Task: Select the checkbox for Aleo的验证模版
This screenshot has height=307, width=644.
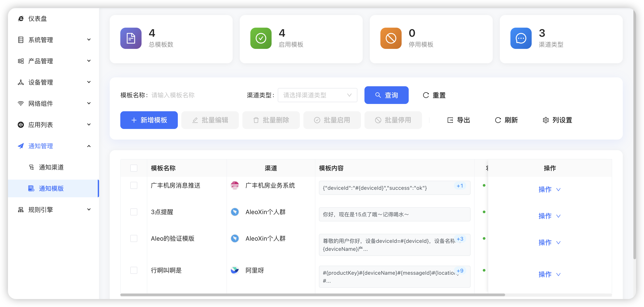Action: click(x=134, y=238)
